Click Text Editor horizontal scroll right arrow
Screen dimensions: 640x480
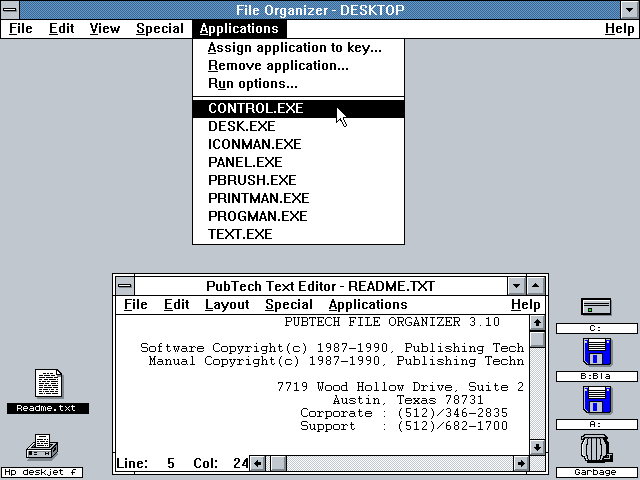click(521, 463)
